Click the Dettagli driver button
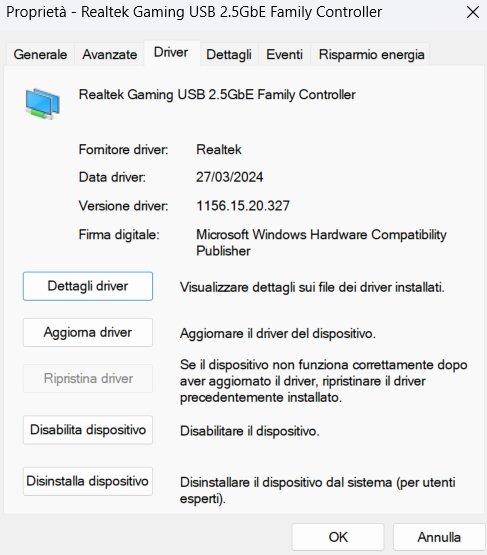487x555 pixels. (x=88, y=286)
